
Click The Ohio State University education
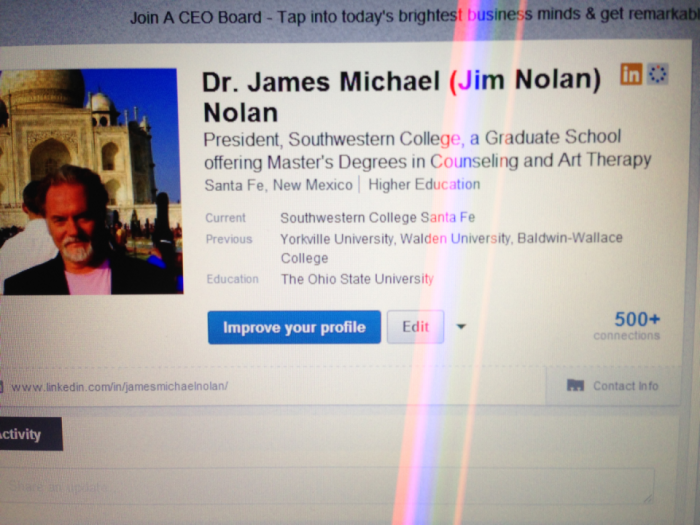[x=357, y=279]
